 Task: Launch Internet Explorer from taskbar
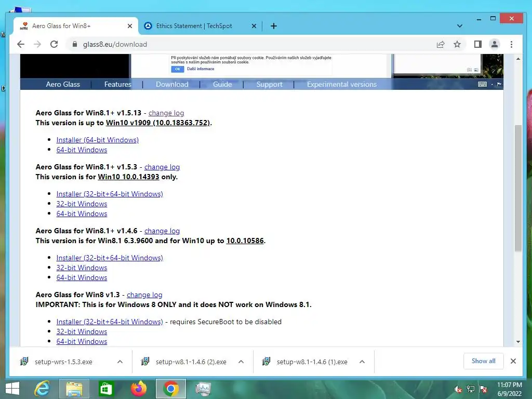(42, 389)
